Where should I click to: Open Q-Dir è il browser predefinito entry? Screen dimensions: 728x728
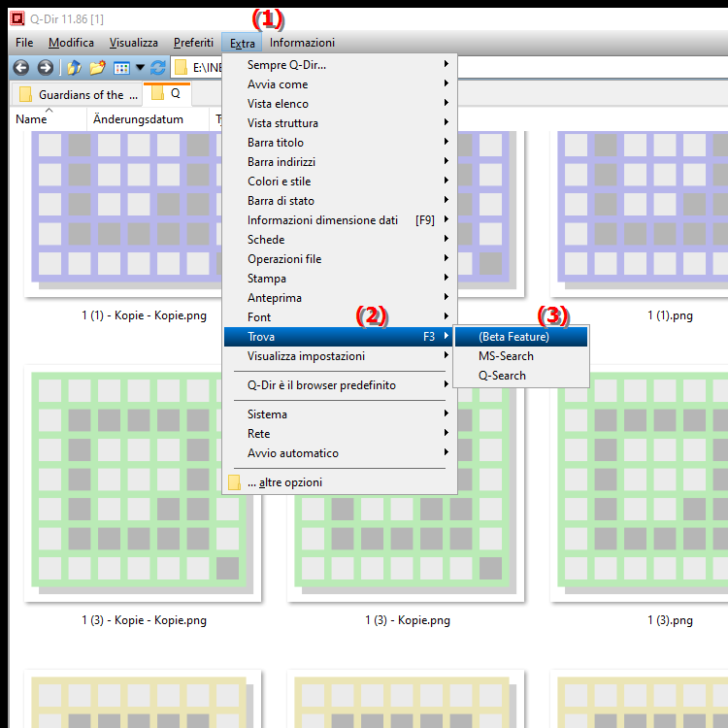340,385
